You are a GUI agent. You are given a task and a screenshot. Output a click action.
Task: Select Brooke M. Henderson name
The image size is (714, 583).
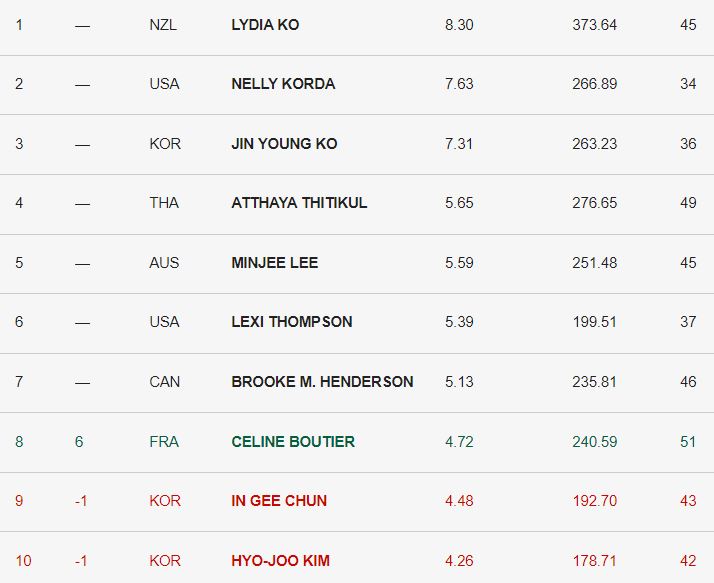322,382
